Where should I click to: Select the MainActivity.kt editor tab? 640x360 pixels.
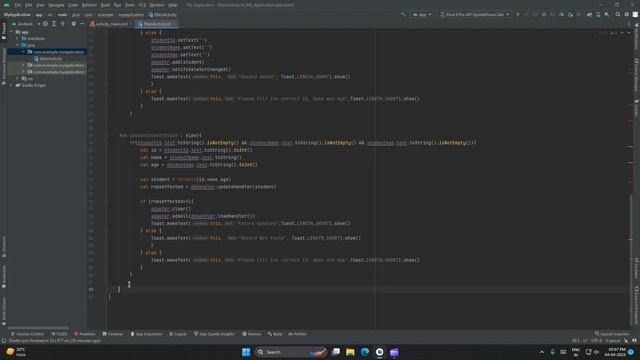pos(157,24)
